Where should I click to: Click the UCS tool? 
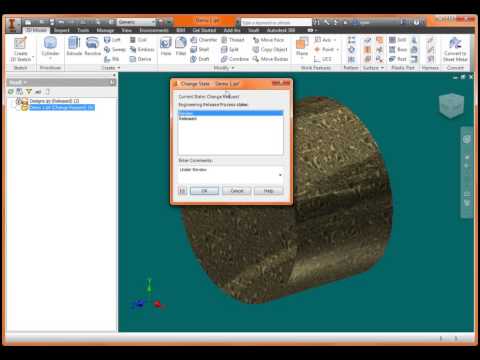[323, 59]
